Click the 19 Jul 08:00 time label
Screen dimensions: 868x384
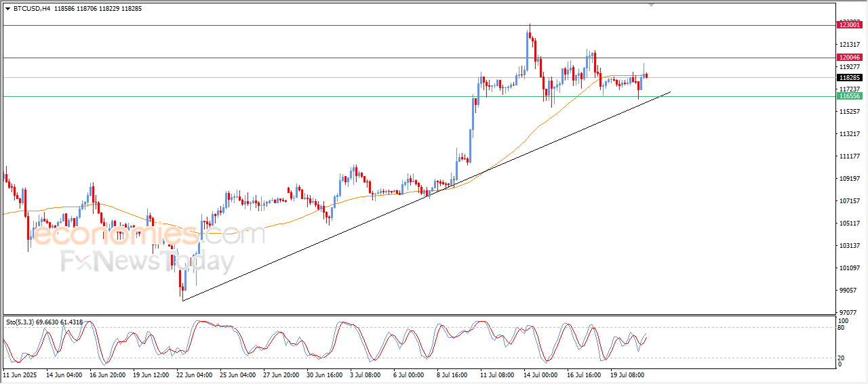pyautogui.click(x=629, y=374)
